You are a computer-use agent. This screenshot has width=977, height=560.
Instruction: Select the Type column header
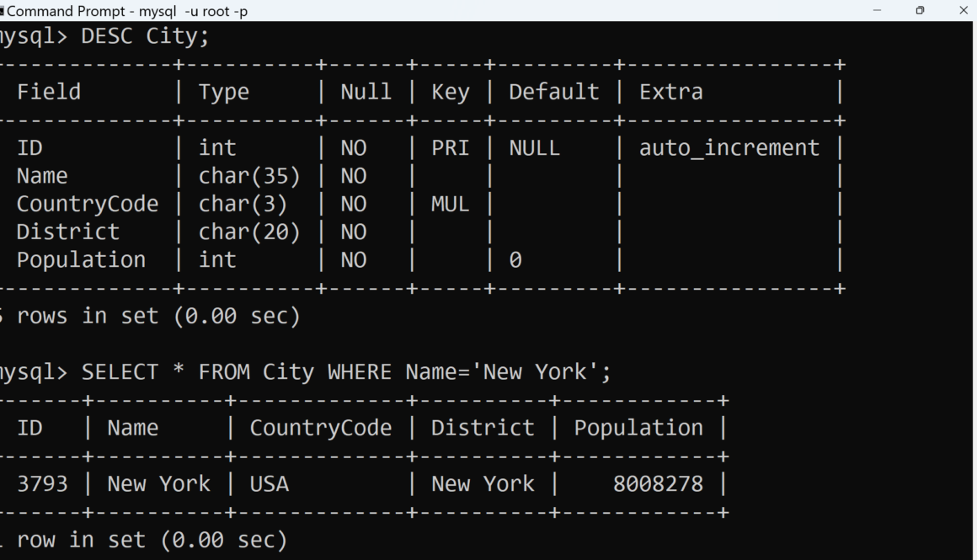tap(224, 92)
